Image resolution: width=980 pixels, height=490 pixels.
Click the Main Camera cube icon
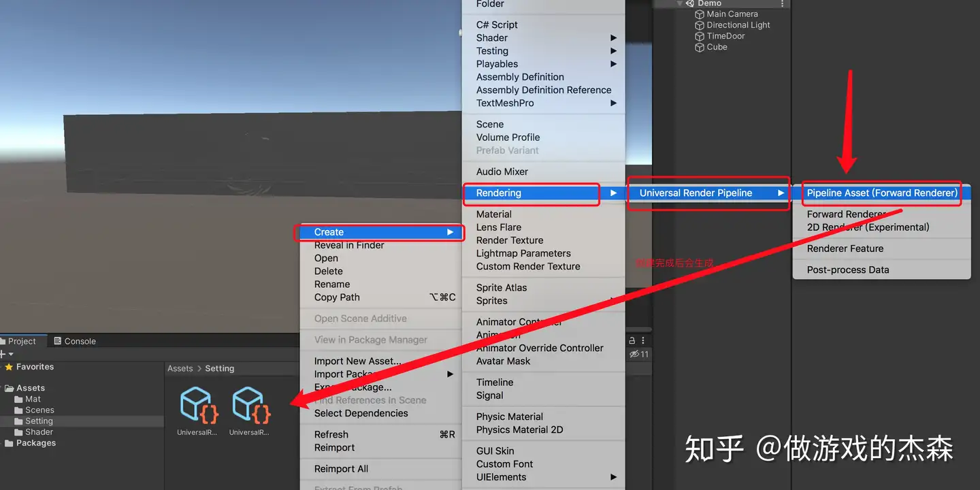699,14
